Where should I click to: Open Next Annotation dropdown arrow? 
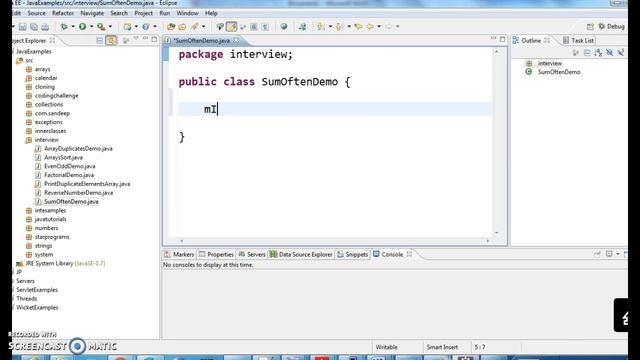(x=330, y=27)
